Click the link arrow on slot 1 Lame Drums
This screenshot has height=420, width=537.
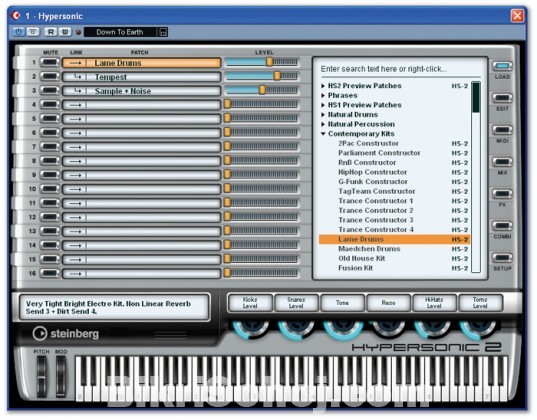(75, 63)
